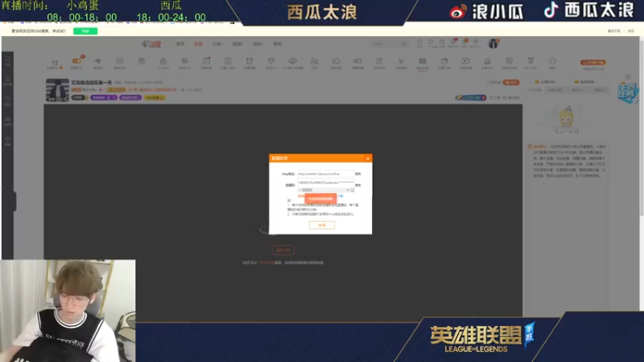Click the room title 艾克绝活娱乐第一天
This screenshot has height=362, width=644.
click(x=92, y=83)
